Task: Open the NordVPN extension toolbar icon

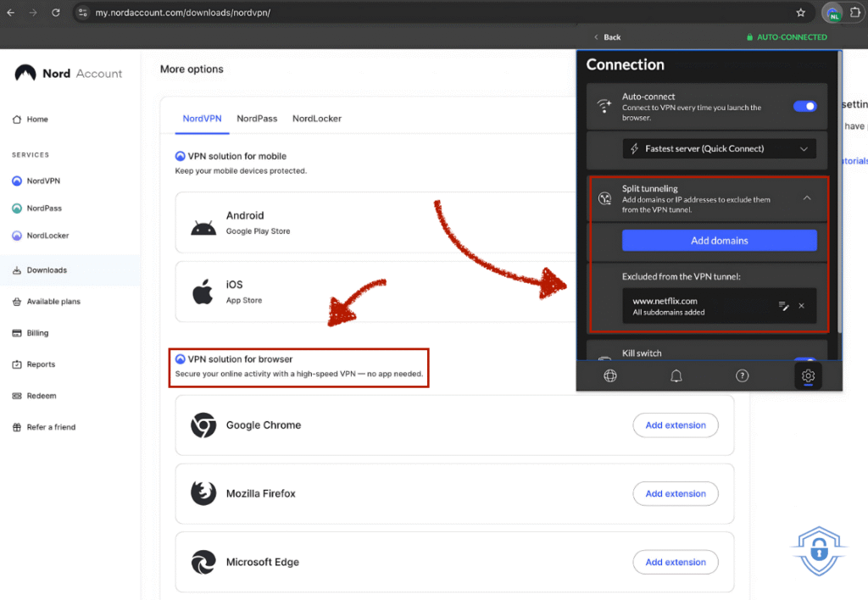Action: tap(832, 13)
